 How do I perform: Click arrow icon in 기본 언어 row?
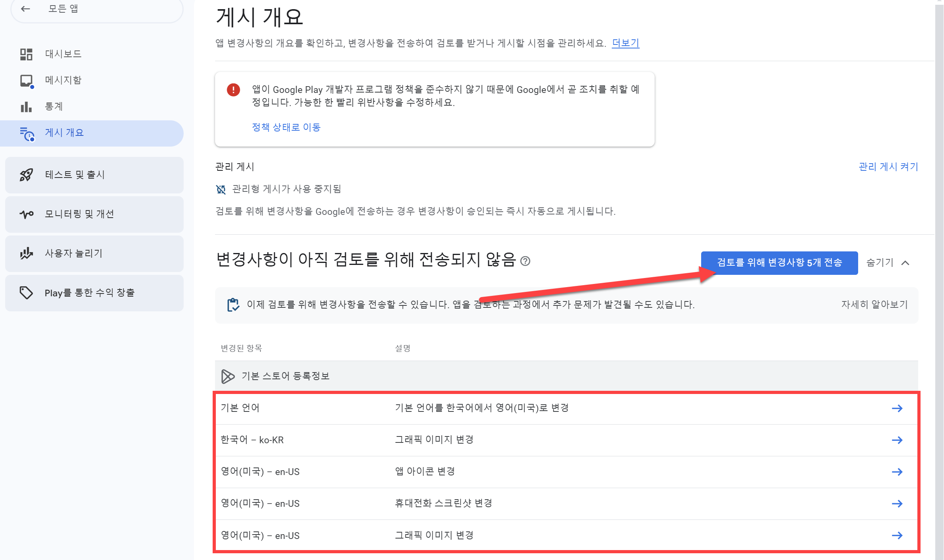(897, 408)
